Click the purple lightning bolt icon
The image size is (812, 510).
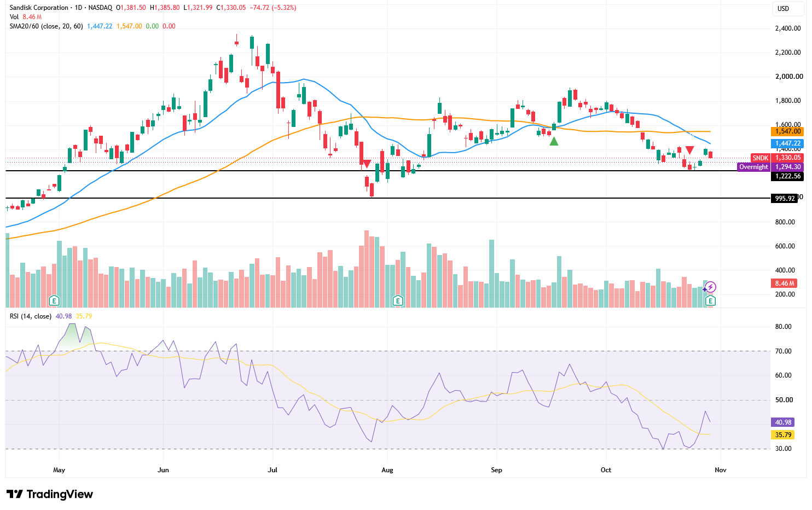pos(710,287)
